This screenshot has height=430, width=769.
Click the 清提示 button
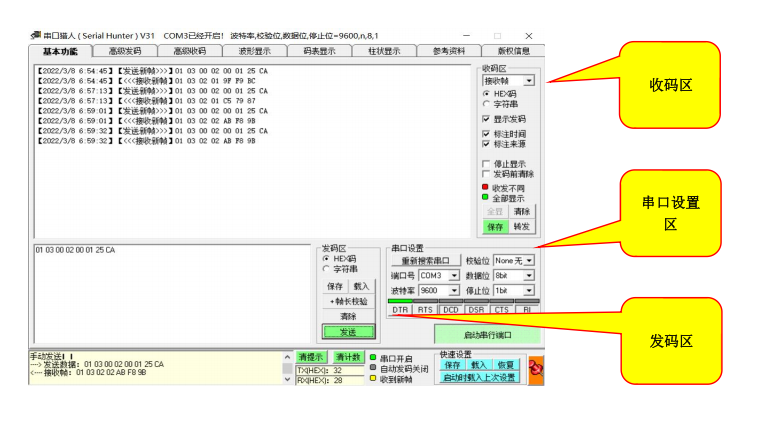coord(310,357)
